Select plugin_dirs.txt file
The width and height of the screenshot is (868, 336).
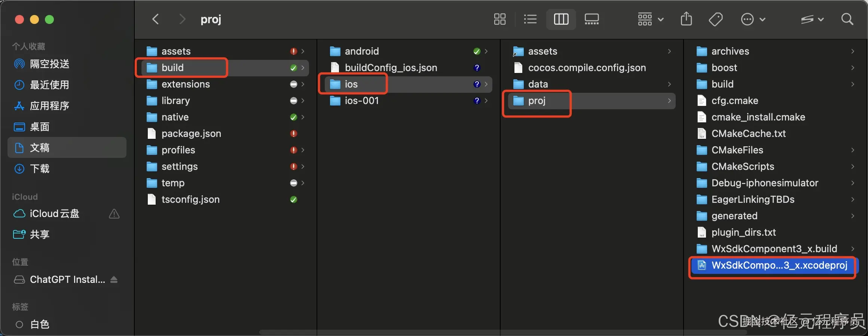pos(775,232)
